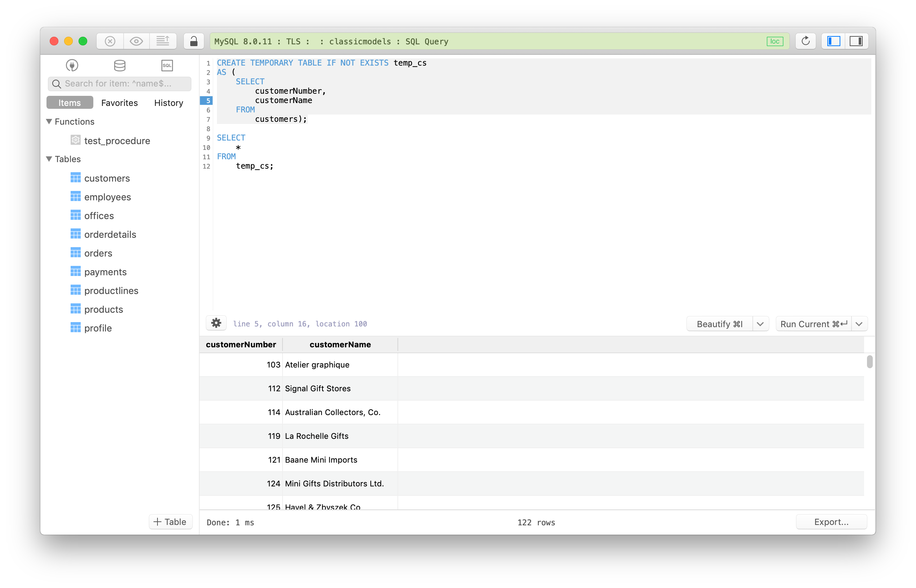Screen dimensions: 916x588
Task: Switch to the Favorites tab
Action: coord(119,103)
